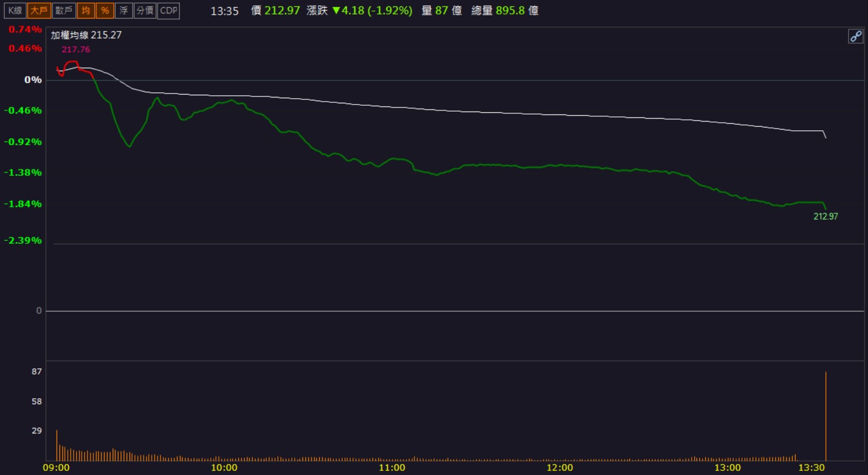Click the 加權均線 215.27 label
This screenshot has height=475, width=868.
coord(86,35)
